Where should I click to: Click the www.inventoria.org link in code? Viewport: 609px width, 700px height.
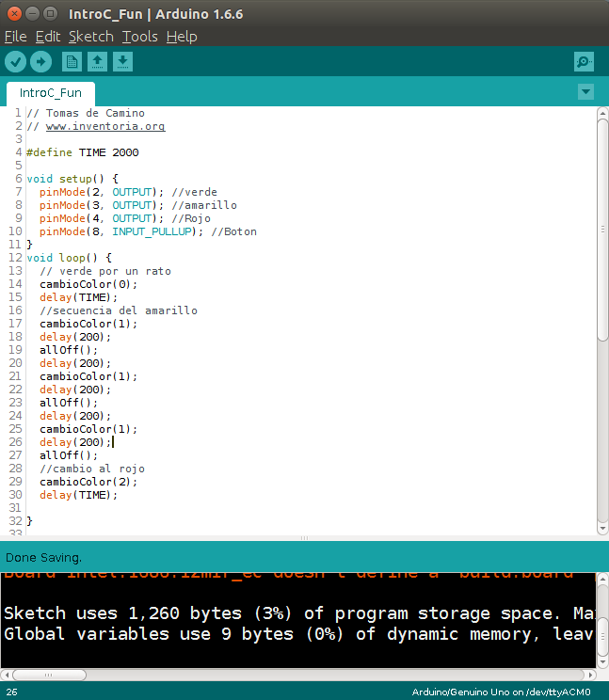click(105, 126)
